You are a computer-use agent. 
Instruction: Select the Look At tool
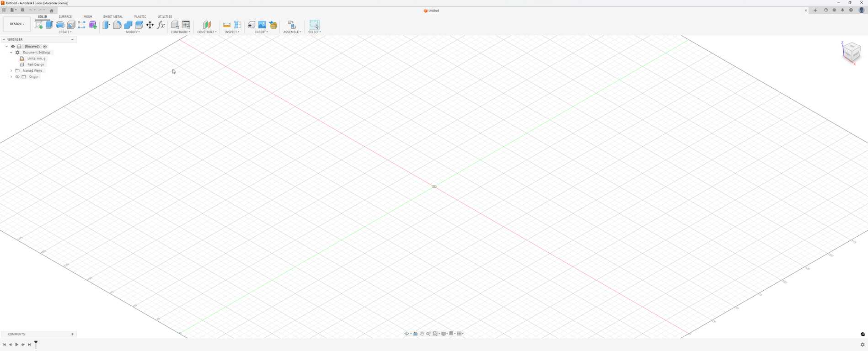pyautogui.click(x=415, y=334)
